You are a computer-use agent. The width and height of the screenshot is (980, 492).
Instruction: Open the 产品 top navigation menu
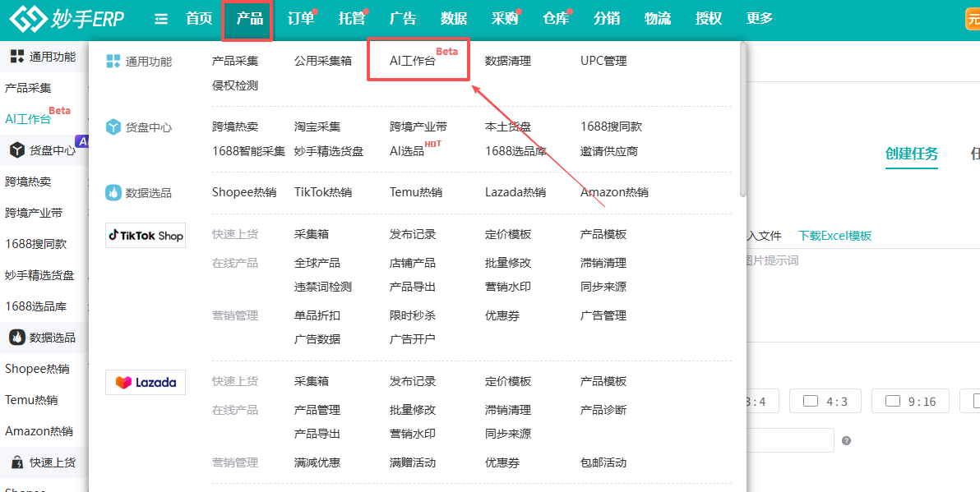coord(249,19)
